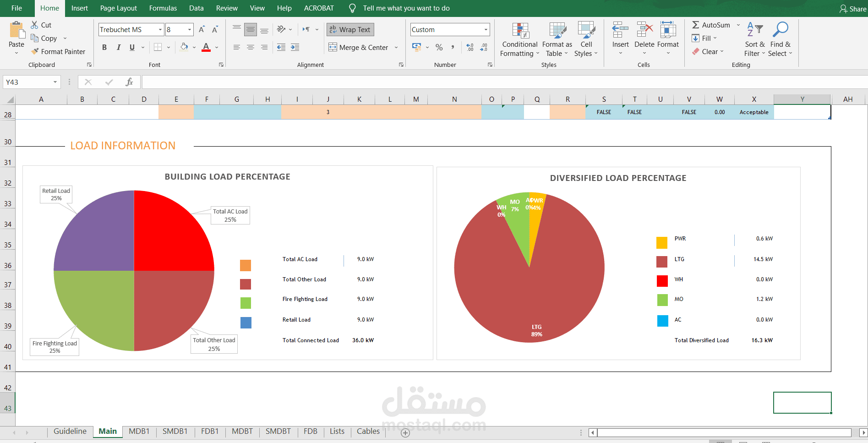The height and width of the screenshot is (443, 868).
Task: Select the Cables sheet tab
Action: (368, 431)
